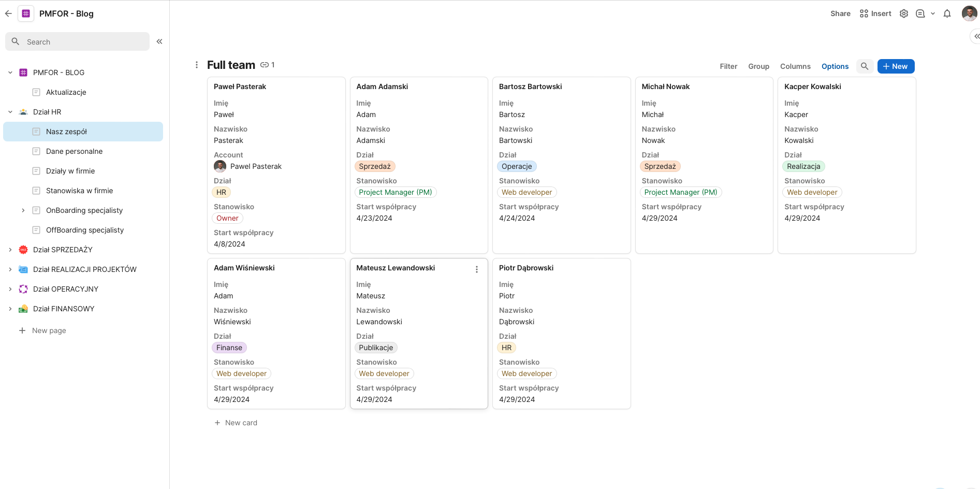Viewport: 980px width, 489px height.
Task: Open the Full team table options dots
Action: pyautogui.click(x=197, y=65)
